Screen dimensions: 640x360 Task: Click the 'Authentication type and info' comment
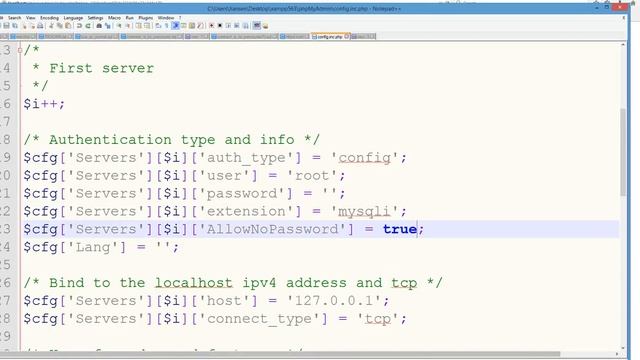(x=171, y=140)
